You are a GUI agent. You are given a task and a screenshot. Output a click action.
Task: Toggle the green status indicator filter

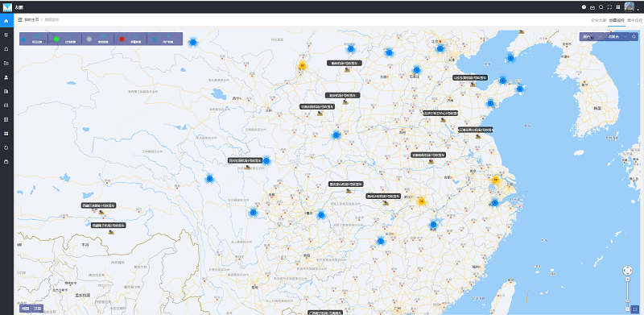[56, 39]
